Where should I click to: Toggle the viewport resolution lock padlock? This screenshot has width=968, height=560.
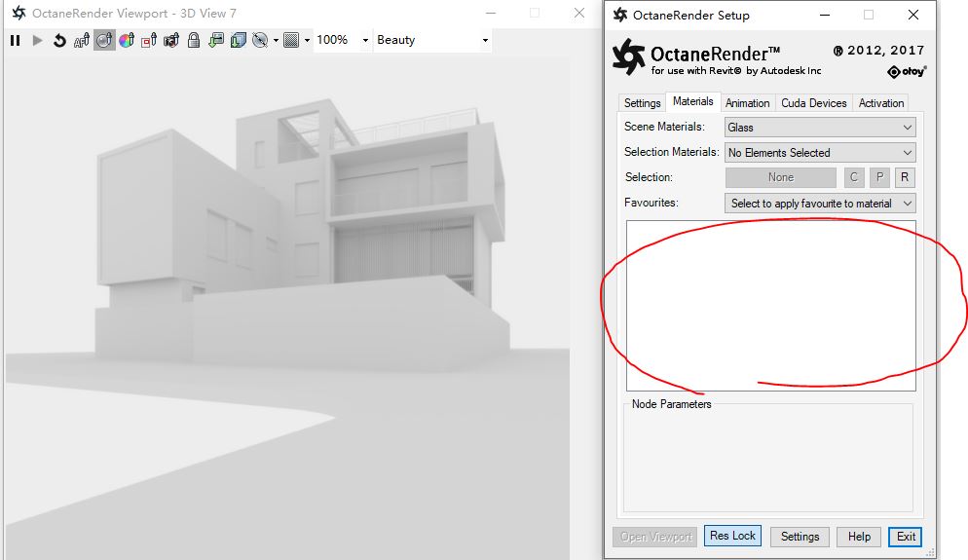pyautogui.click(x=194, y=41)
